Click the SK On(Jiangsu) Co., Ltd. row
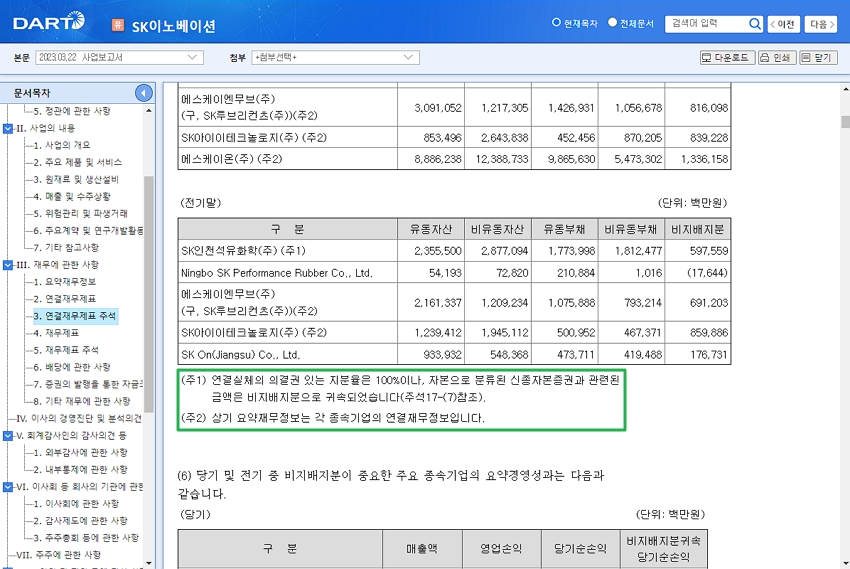The width and height of the screenshot is (850, 569). pyautogui.click(x=240, y=355)
